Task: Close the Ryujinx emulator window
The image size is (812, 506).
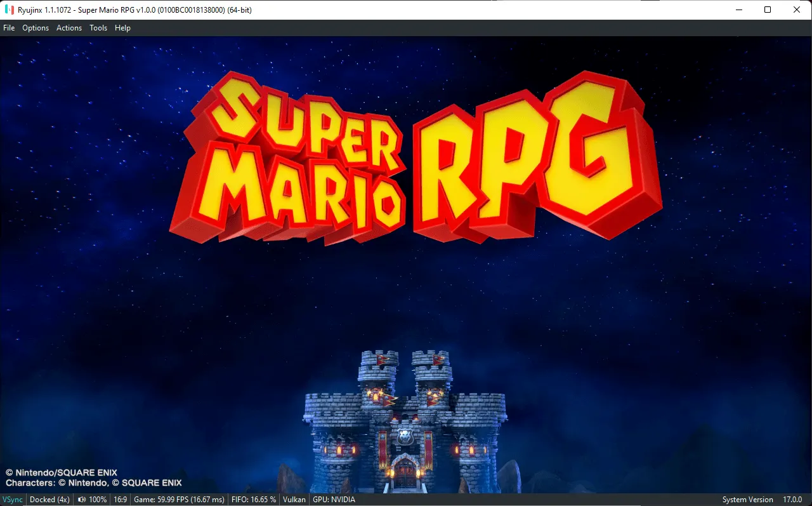Action: [x=797, y=10]
